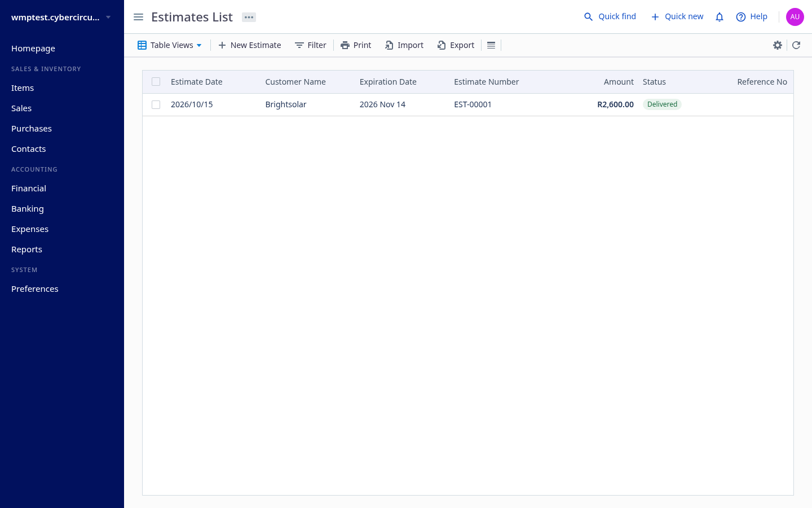Sort by the Reference No column header
Image resolution: width=812 pixels, height=508 pixels.
click(x=762, y=82)
